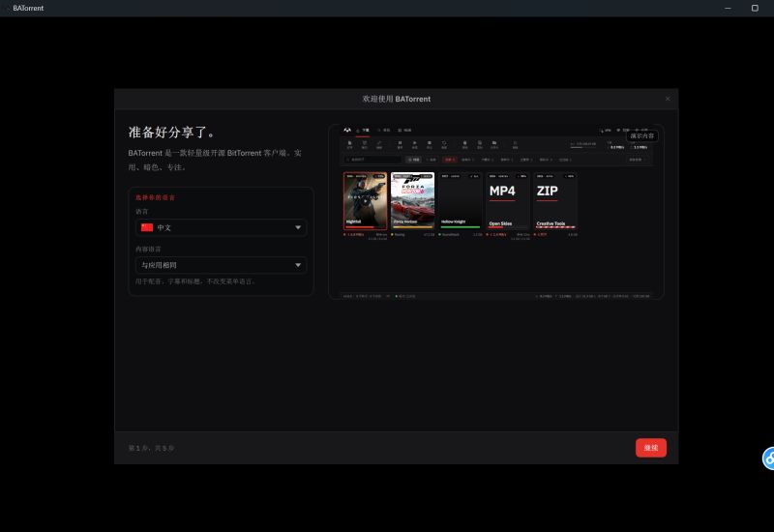Image resolution: width=774 pixels, height=532 pixels.
Task: Minimize the BATorrent window
Action: coord(728,8)
